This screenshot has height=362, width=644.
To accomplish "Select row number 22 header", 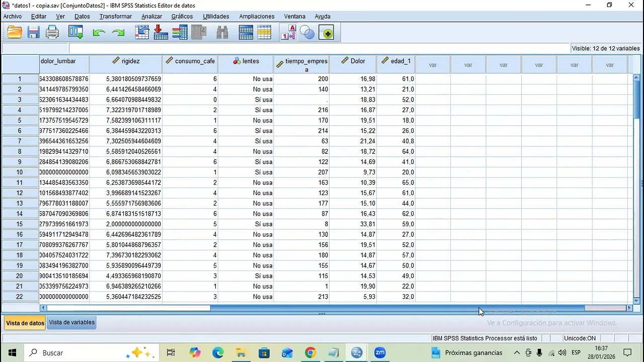I will click(20, 297).
